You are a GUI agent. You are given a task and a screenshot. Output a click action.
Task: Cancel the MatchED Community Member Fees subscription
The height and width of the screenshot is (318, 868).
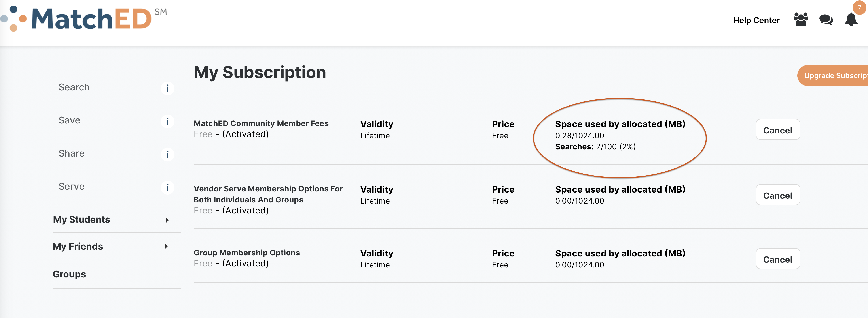point(777,130)
